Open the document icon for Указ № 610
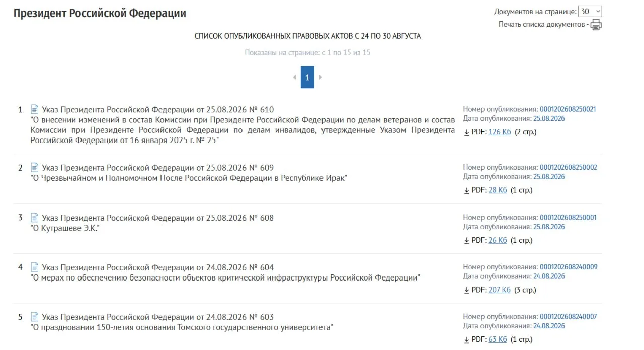644x350 pixels. click(35, 109)
